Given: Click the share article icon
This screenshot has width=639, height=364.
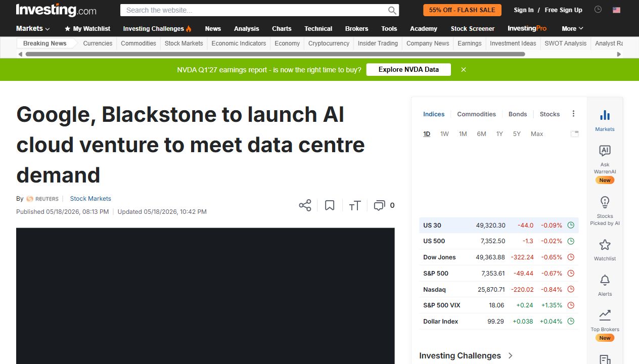Looking at the screenshot, I should (x=305, y=205).
